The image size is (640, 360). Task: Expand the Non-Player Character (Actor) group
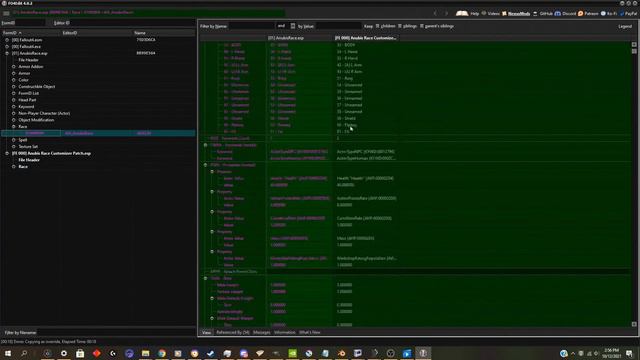(x=13, y=113)
